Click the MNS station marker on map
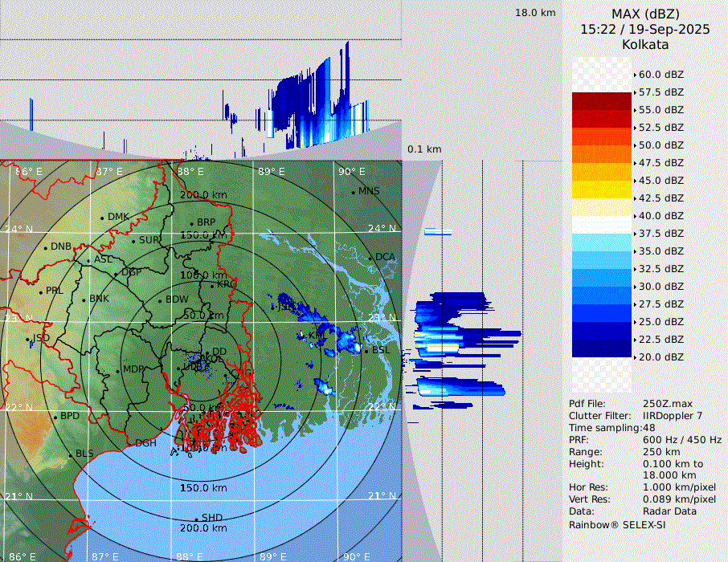Screen dimensions: 728x562 tap(353, 192)
